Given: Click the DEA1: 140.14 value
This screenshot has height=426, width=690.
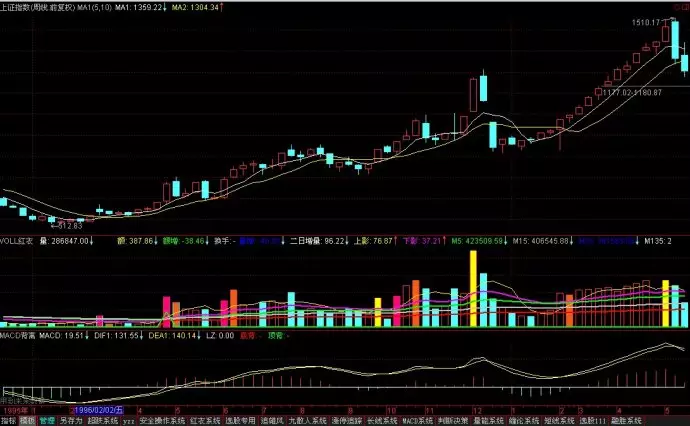Looking at the screenshot, I should tap(172, 335).
